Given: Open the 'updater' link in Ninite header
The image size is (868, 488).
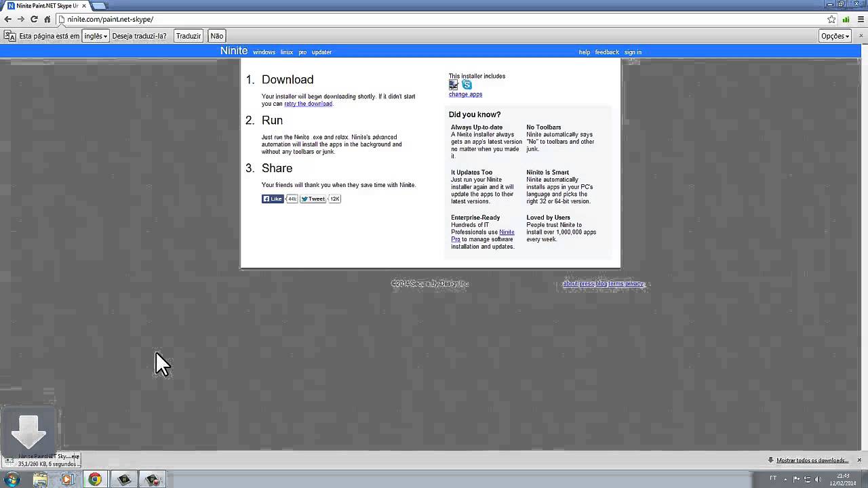Looking at the screenshot, I should (x=321, y=52).
